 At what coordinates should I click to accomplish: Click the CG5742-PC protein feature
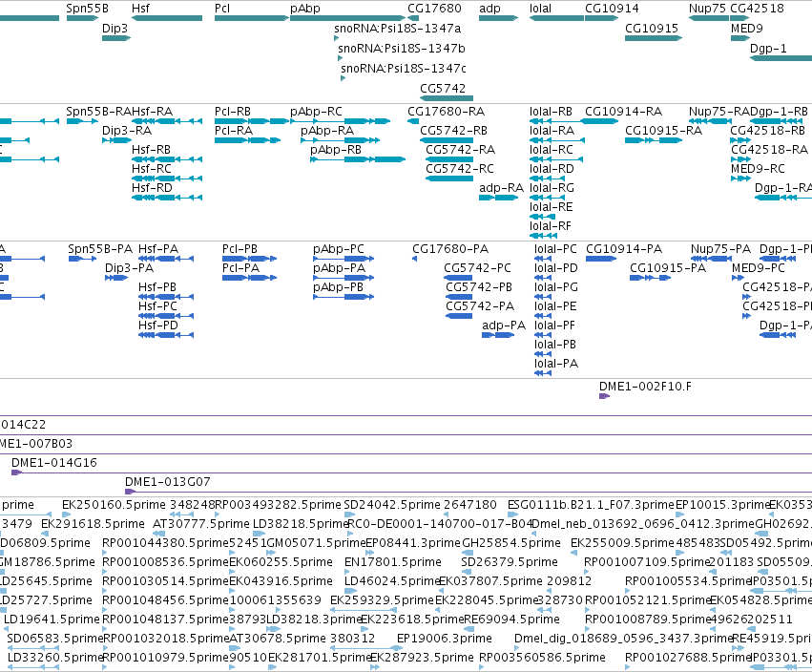coord(458,278)
